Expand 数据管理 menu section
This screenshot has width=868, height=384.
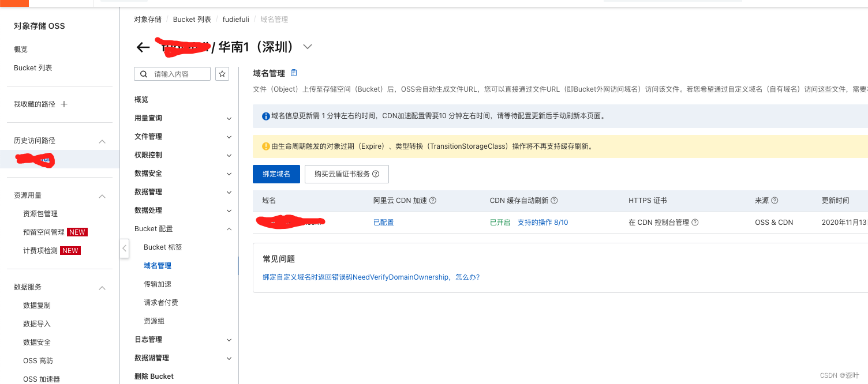[x=229, y=192]
